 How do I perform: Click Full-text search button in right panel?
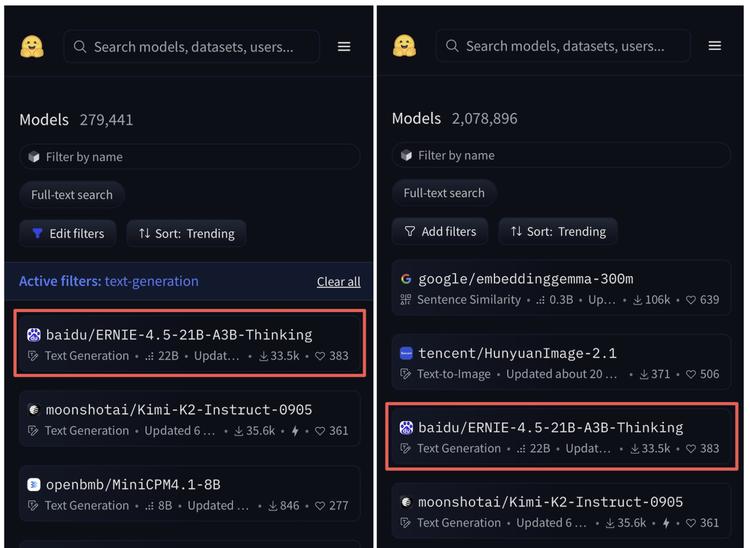pyautogui.click(x=444, y=193)
